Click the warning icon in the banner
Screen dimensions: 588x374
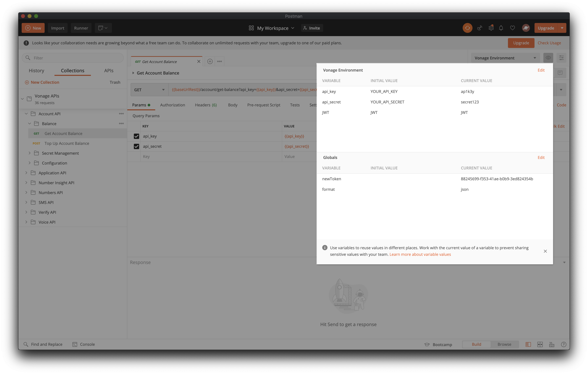pos(26,43)
